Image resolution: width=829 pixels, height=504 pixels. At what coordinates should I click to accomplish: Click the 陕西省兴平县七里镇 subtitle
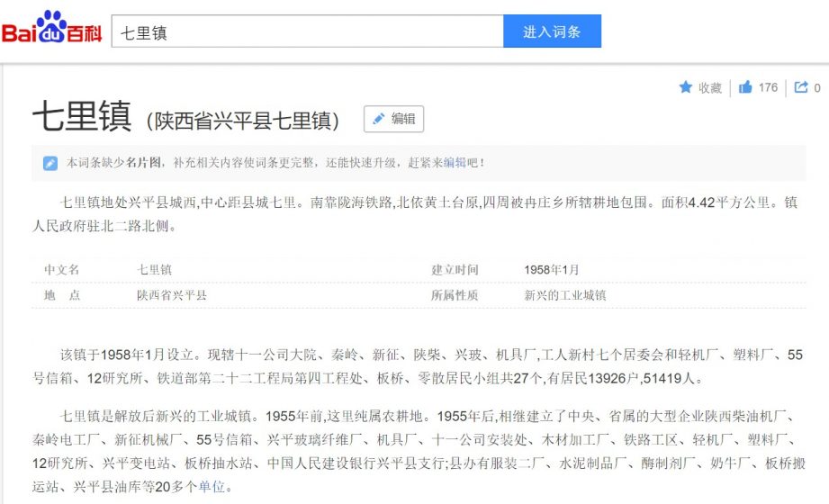click(243, 121)
